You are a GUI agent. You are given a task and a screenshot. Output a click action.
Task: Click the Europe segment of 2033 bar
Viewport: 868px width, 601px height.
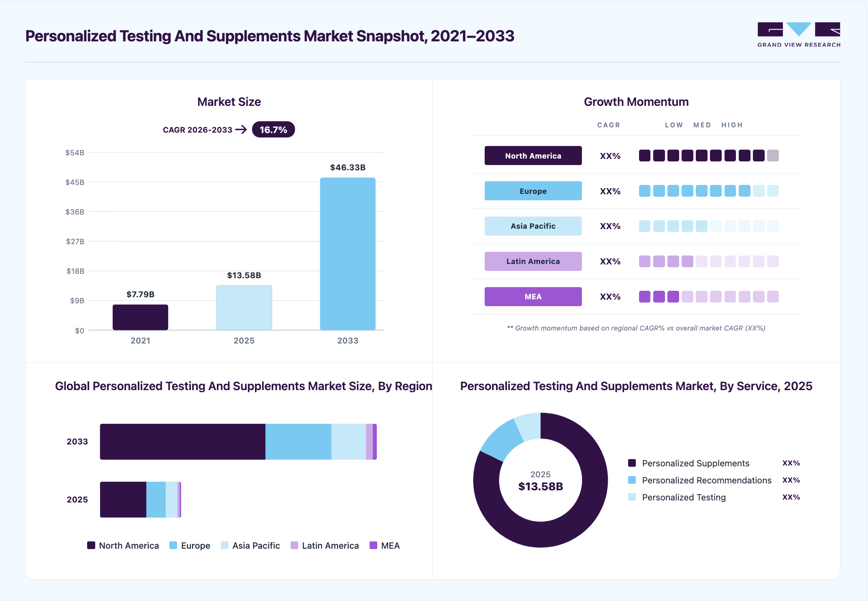(x=298, y=442)
